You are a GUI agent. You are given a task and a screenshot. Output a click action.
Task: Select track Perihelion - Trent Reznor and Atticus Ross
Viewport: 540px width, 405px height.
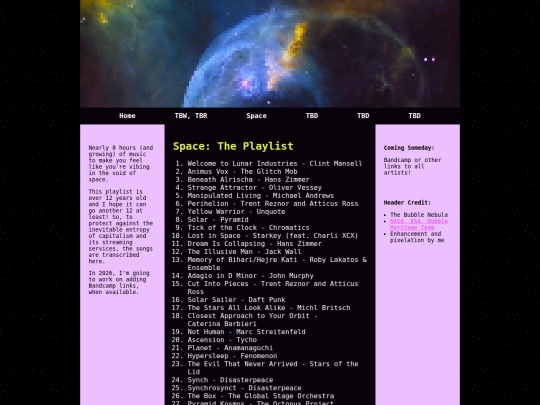(x=273, y=204)
